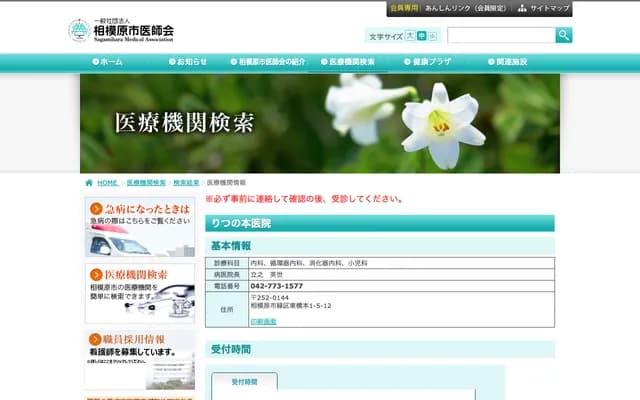
Task: Click the Sagamihara Medical Association logo
Action: pos(122,30)
